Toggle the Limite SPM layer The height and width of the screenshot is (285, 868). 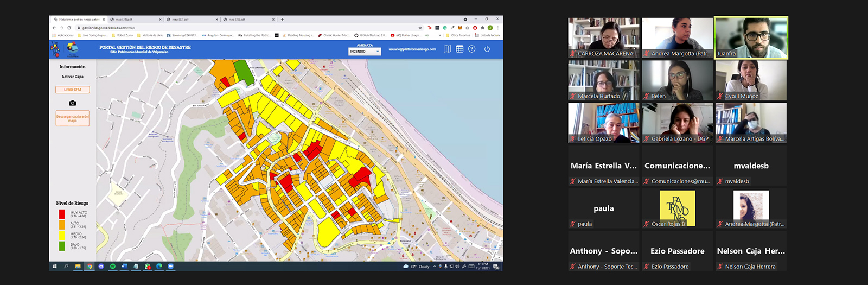click(73, 90)
